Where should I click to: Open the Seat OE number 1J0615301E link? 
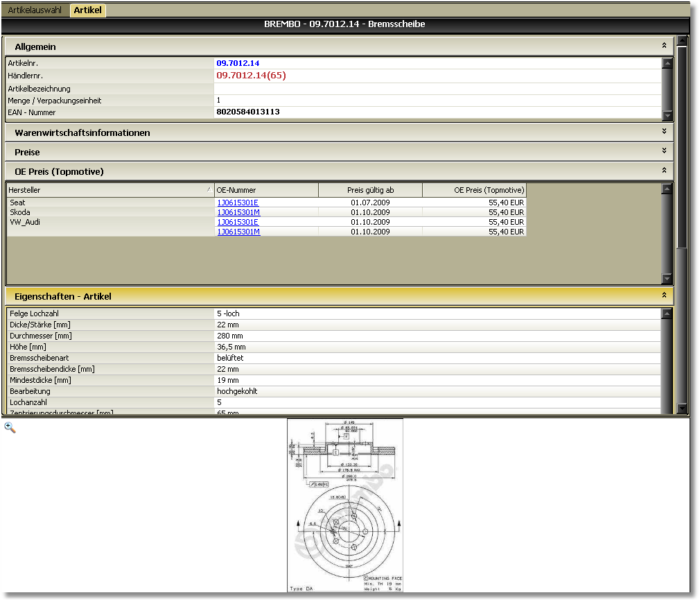[238, 203]
